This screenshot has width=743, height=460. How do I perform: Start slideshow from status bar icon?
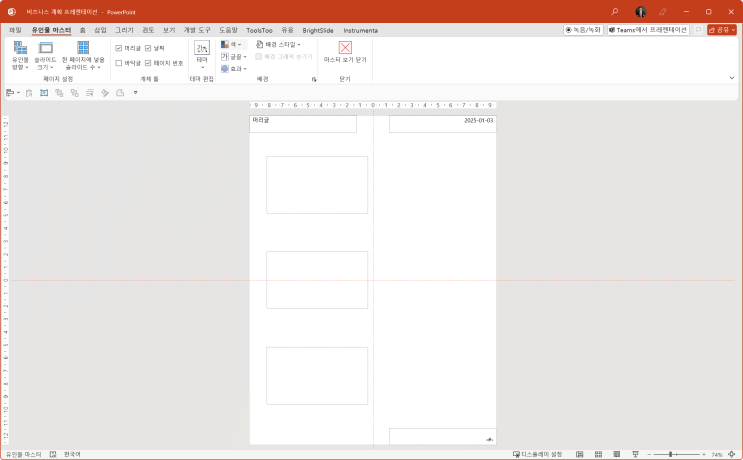(634, 454)
